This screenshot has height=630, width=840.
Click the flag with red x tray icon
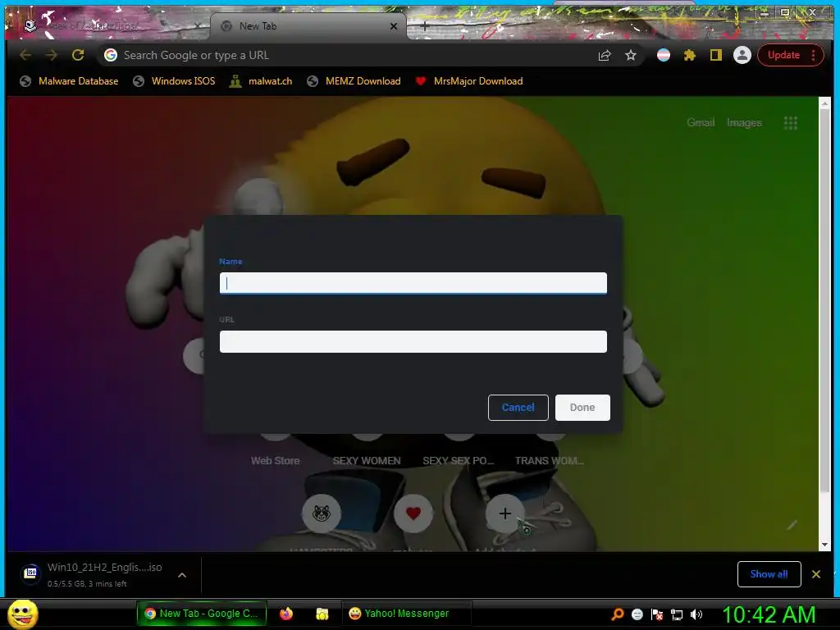[657, 614]
